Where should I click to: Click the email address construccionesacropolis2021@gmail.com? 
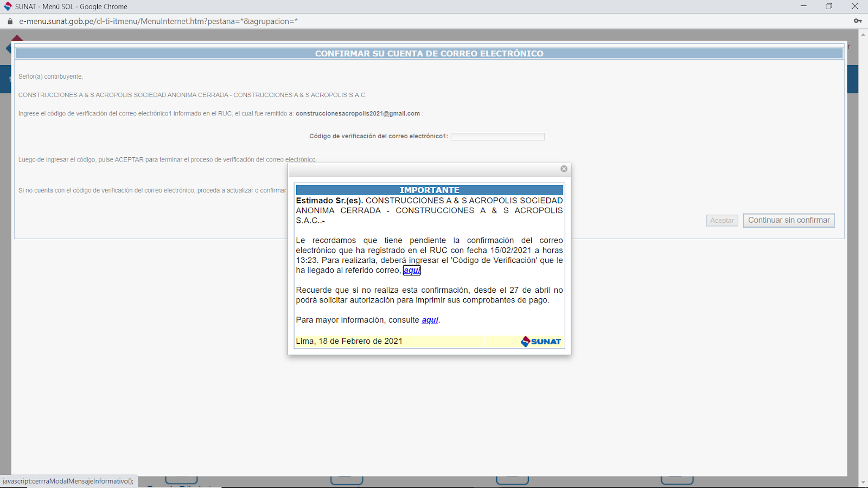[x=358, y=114]
